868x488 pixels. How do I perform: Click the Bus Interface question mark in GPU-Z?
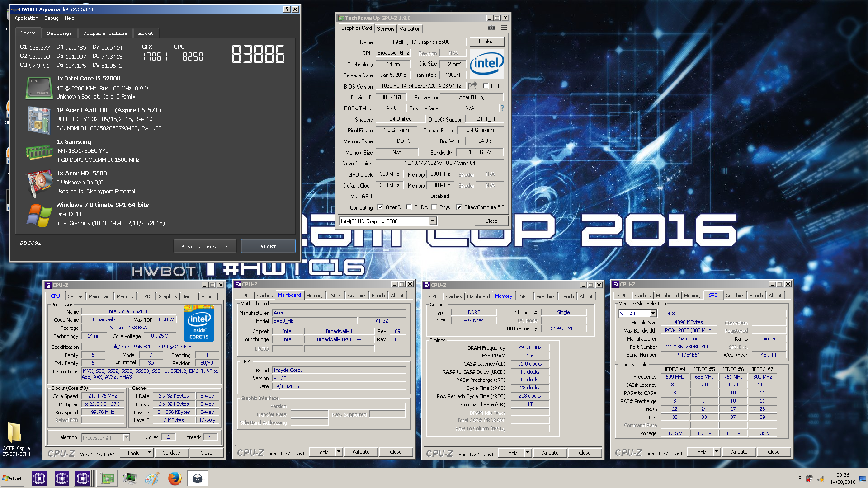tap(502, 108)
